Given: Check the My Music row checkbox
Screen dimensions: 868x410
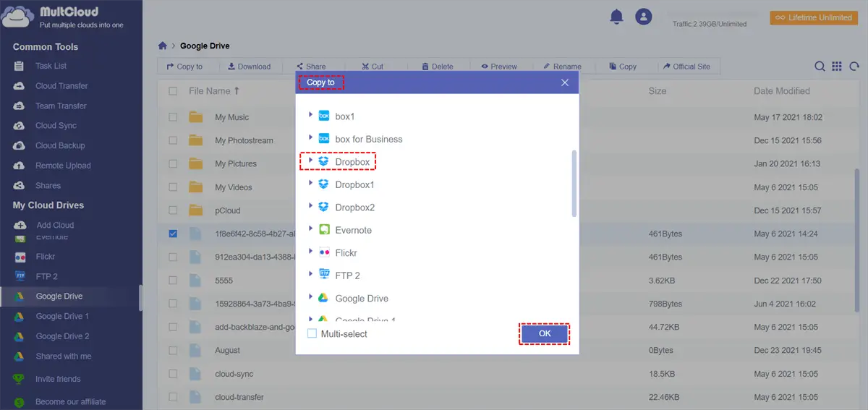Looking at the screenshot, I should click(173, 117).
